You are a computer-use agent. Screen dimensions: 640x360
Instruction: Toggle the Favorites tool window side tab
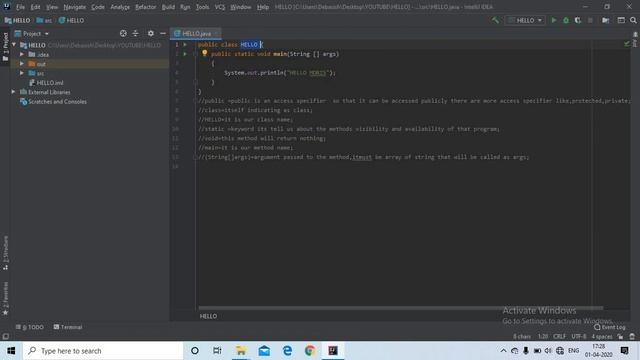(x=5, y=298)
